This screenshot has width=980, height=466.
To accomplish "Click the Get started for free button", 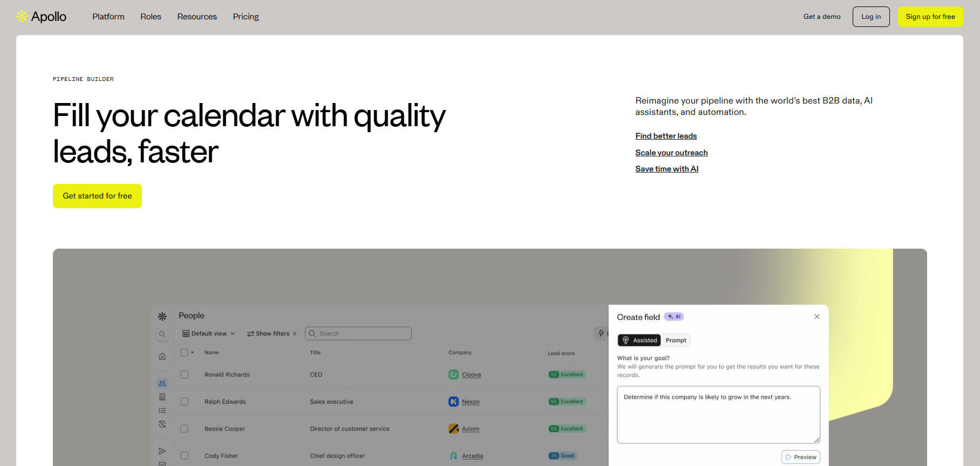I will coord(97,196).
